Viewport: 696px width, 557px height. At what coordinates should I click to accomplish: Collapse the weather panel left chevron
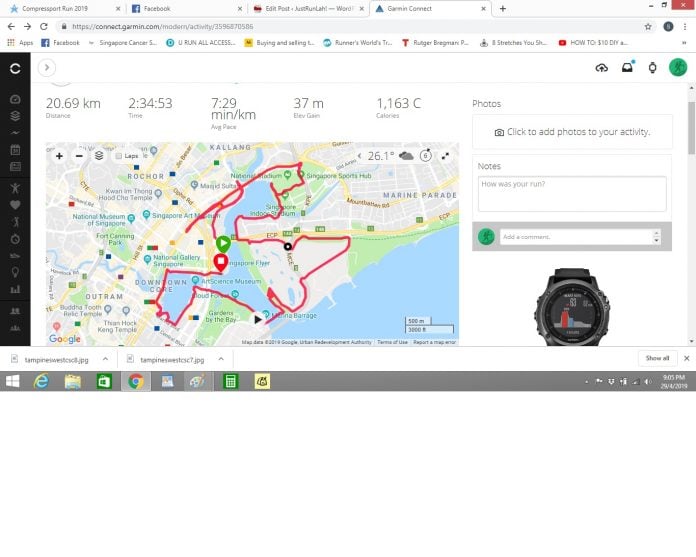(359, 156)
